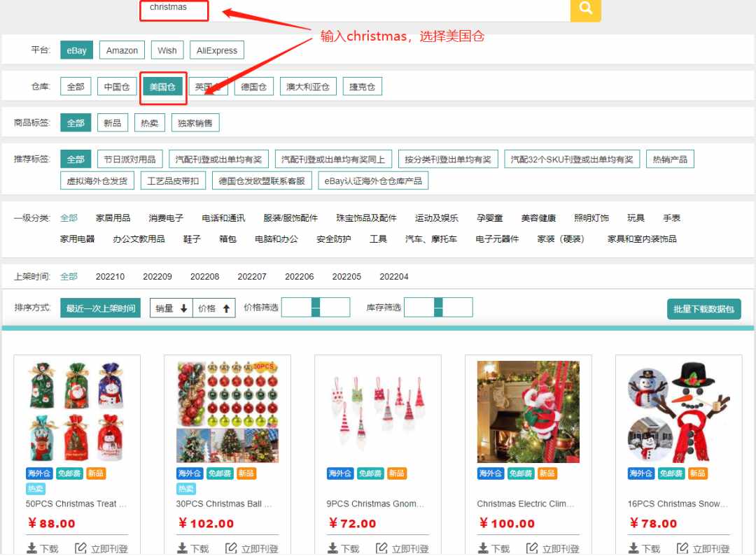Open the 美容健康 category

pos(538,218)
